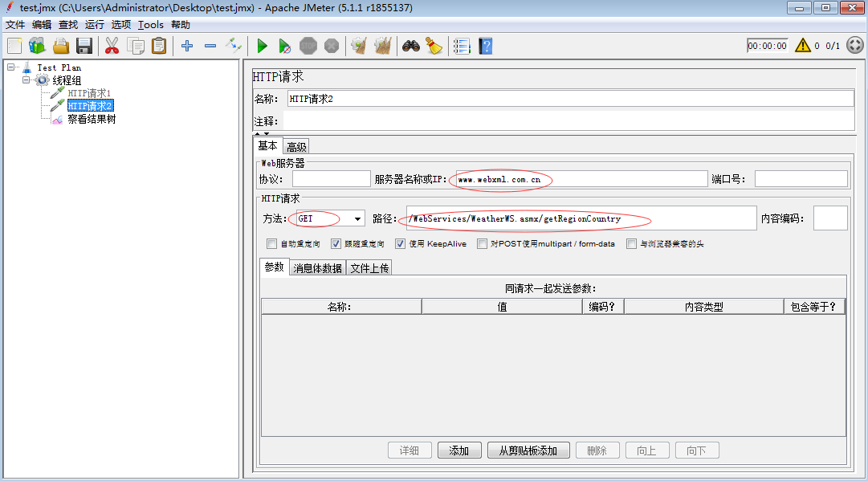
Task: Click Start no pauses icon
Action: [284, 46]
